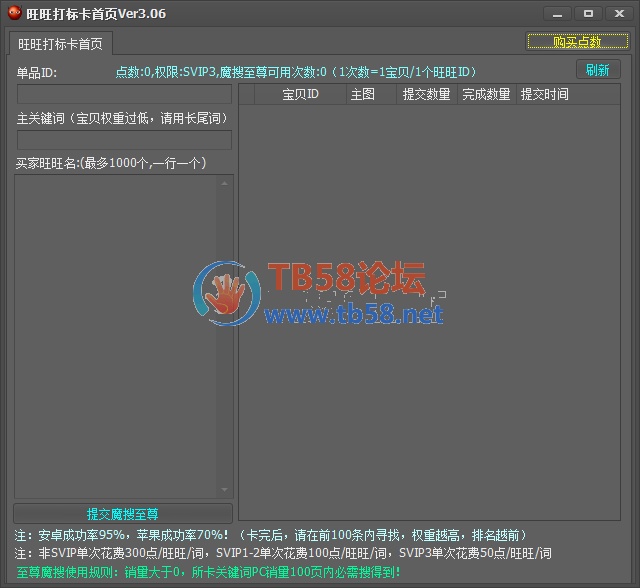Click the note about 安卓成功率95%
The image size is (640, 588).
point(271,535)
